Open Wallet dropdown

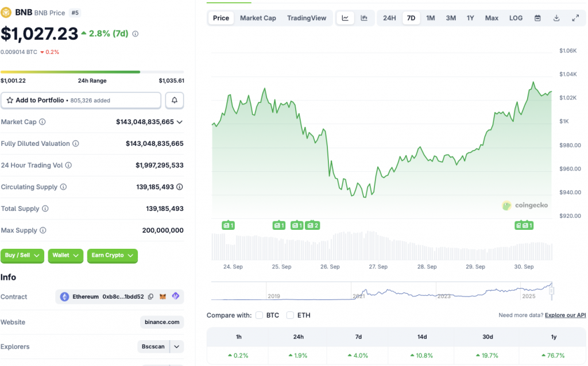65,255
